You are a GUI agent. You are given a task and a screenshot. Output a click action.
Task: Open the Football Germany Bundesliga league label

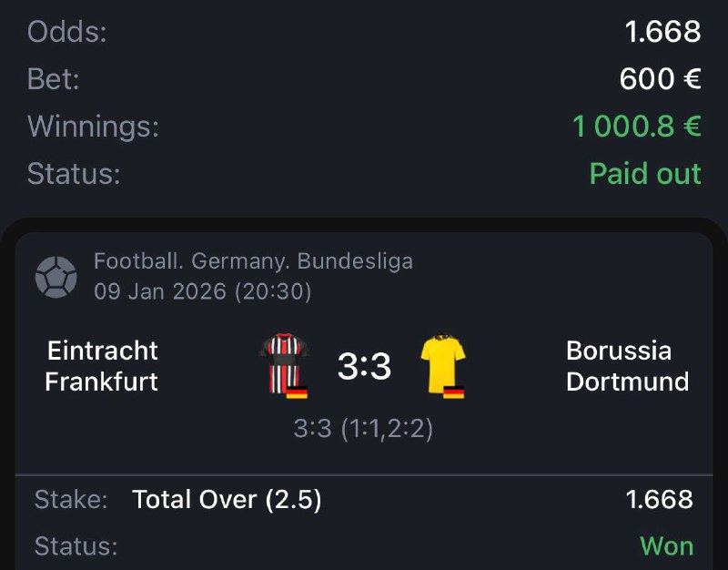click(253, 262)
